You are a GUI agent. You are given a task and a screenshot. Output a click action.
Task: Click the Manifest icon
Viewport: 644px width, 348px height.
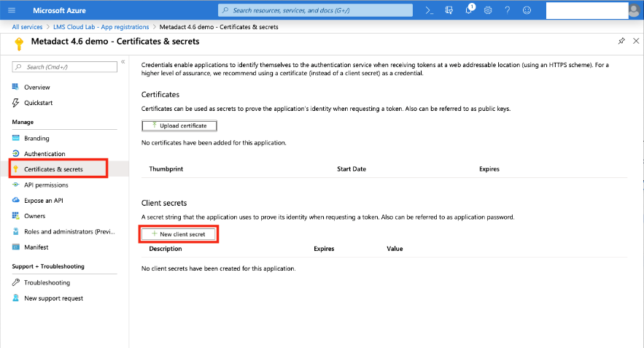point(15,247)
